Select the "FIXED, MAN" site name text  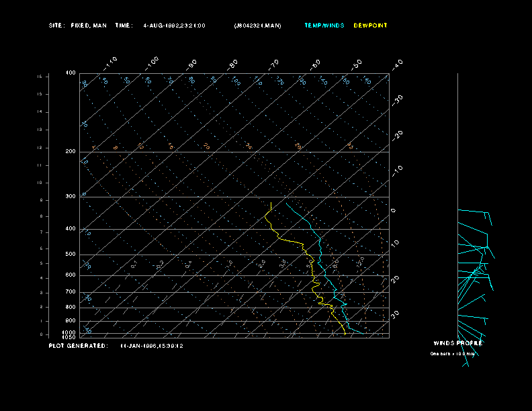click(89, 26)
